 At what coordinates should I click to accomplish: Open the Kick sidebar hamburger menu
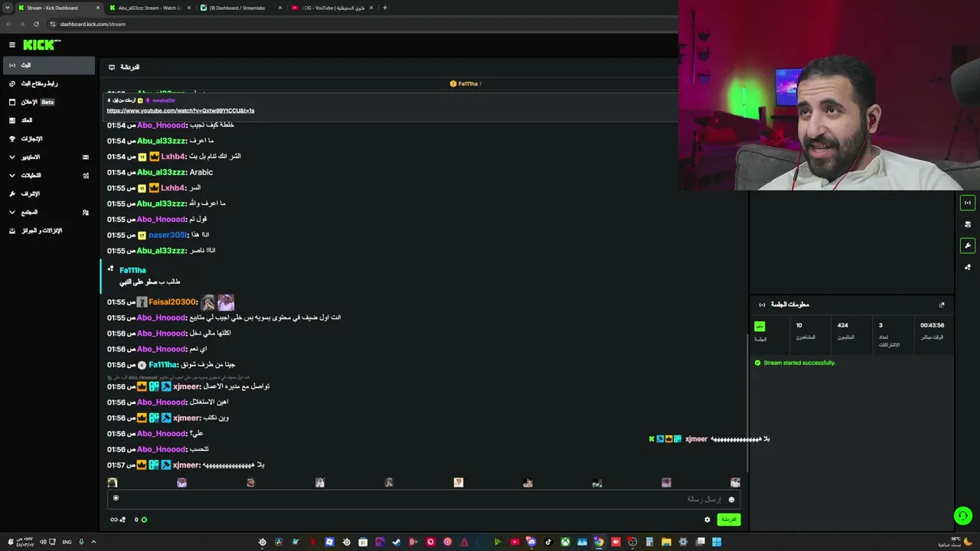click(x=12, y=45)
